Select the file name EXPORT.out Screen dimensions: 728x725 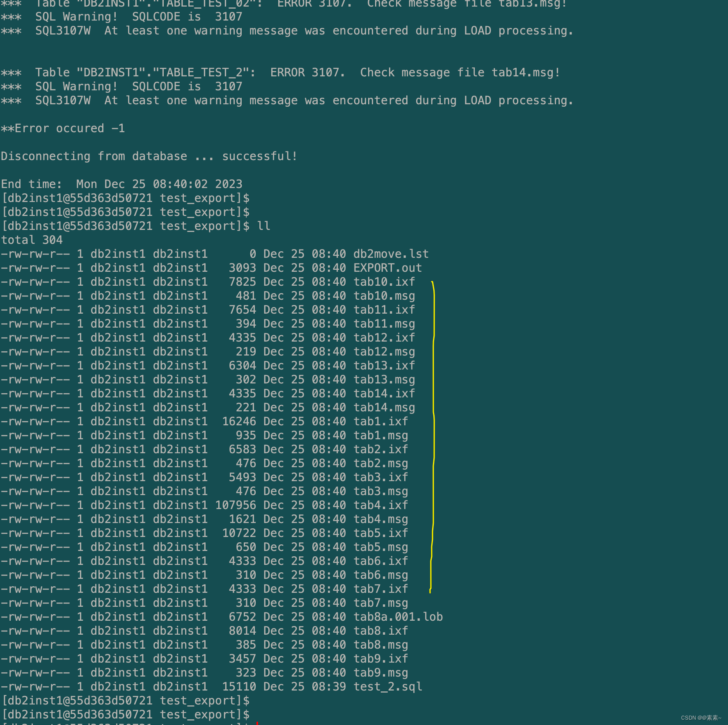pyautogui.click(x=388, y=268)
